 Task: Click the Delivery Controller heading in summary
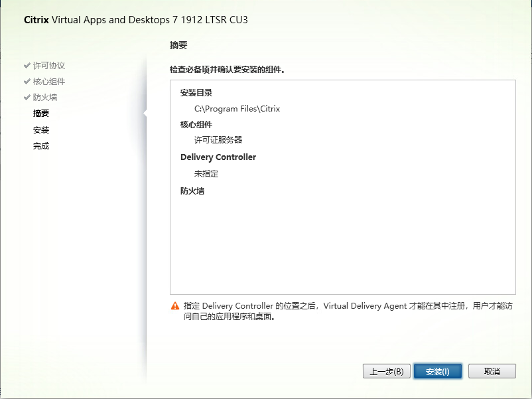218,157
